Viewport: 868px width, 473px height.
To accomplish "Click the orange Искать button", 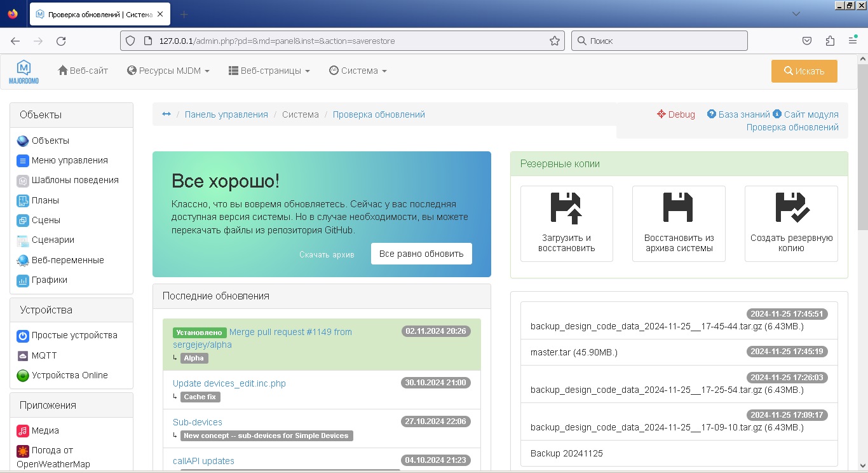I will 804,71.
